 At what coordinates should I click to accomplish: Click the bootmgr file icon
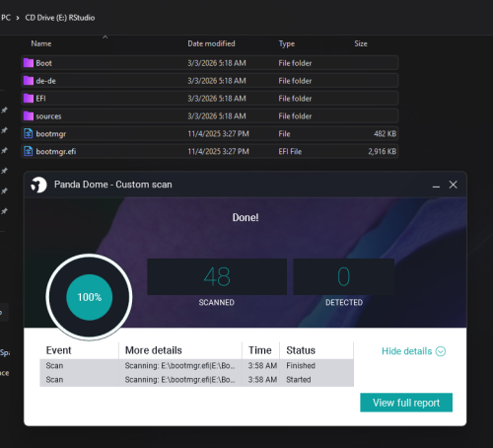[29, 133]
